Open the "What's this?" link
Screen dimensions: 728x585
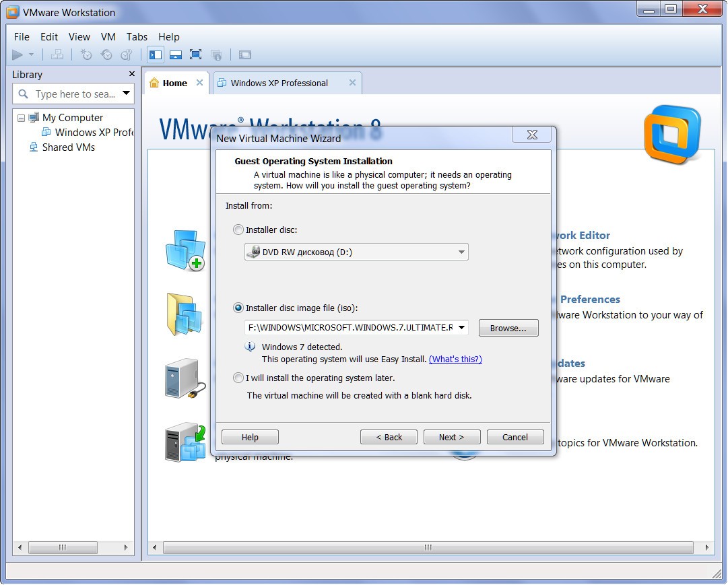point(455,359)
